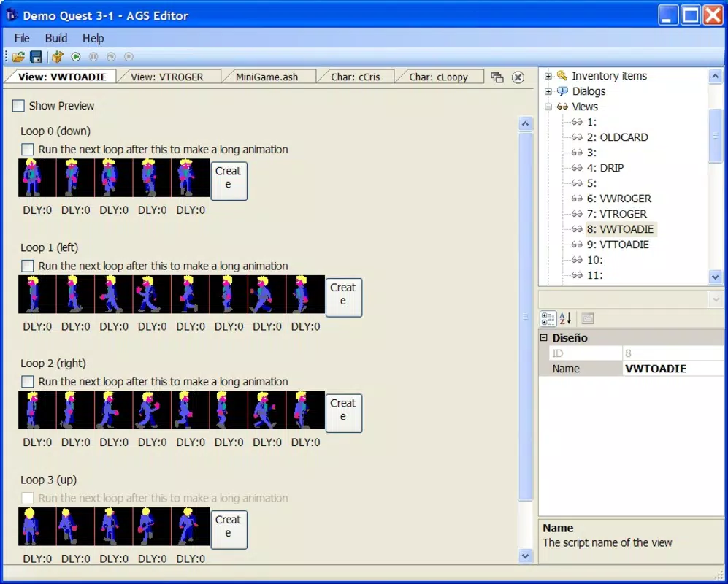Select the 2: OLDCARD view in tree

(617, 137)
